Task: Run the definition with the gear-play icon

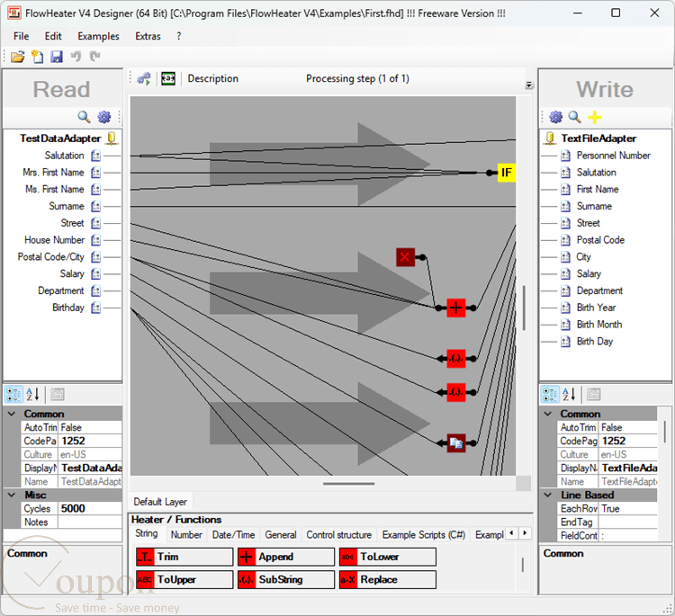Action: coord(144,79)
